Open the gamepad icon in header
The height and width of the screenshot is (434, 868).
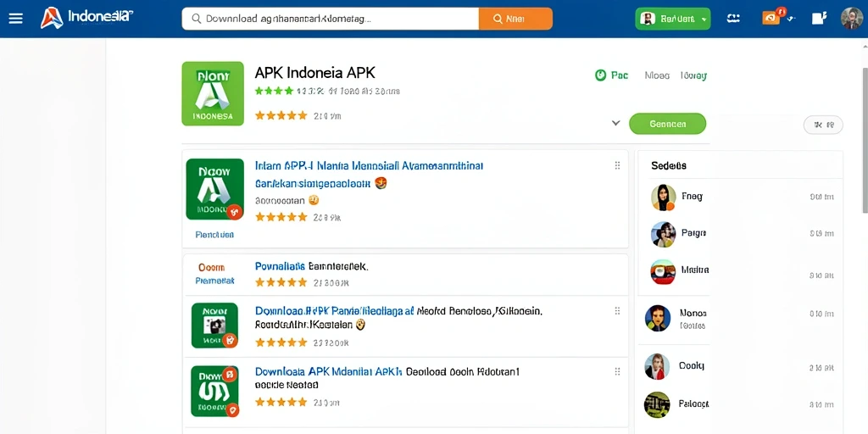733,19
